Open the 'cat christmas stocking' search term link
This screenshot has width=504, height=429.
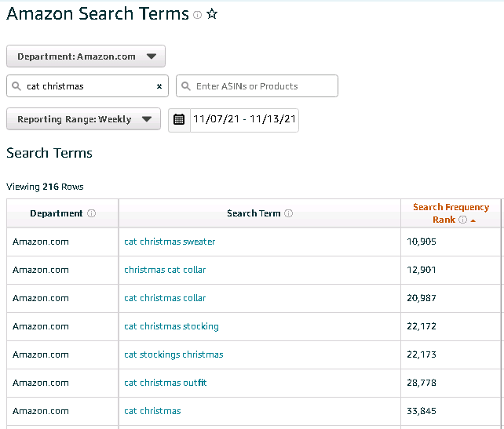[171, 326]
